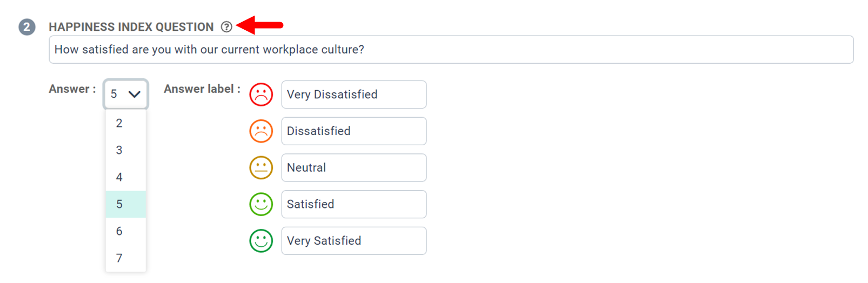Edit the Satisfied answer label field
Viewport: 868px width, 283px height.
[353, 204]
